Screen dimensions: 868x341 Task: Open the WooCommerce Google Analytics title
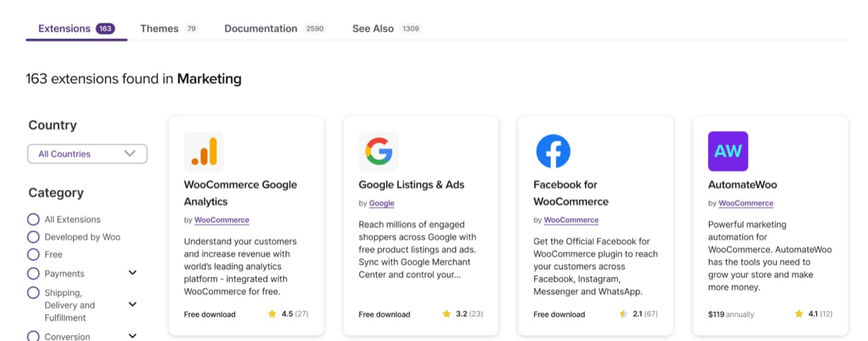240,193
